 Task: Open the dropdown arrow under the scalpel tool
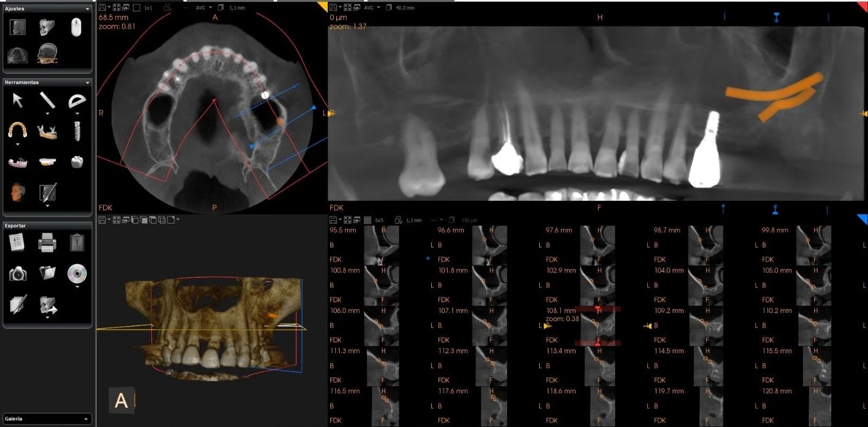pos(47,206)
